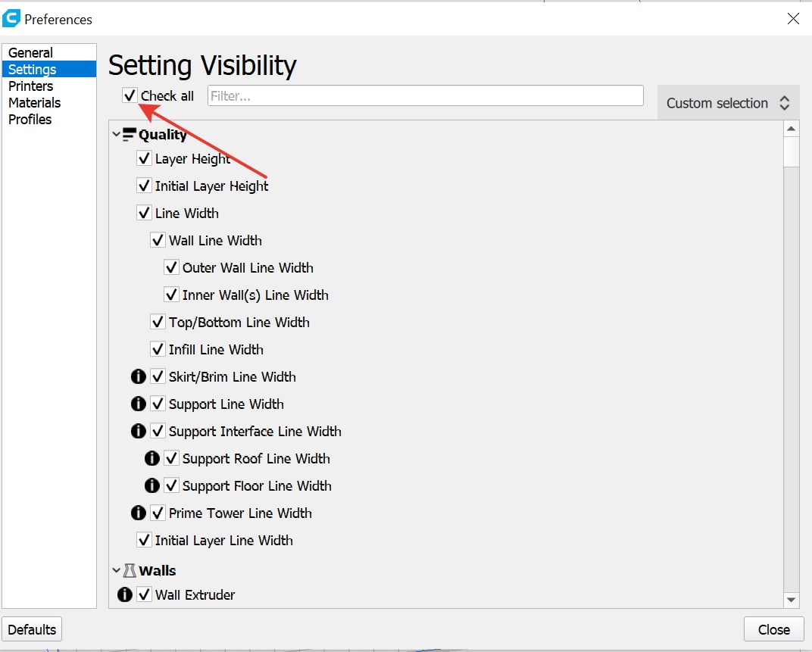Uncheck the Layer Height setting
The height and width of the screenshot is (652, 812).
coord(144,158)
